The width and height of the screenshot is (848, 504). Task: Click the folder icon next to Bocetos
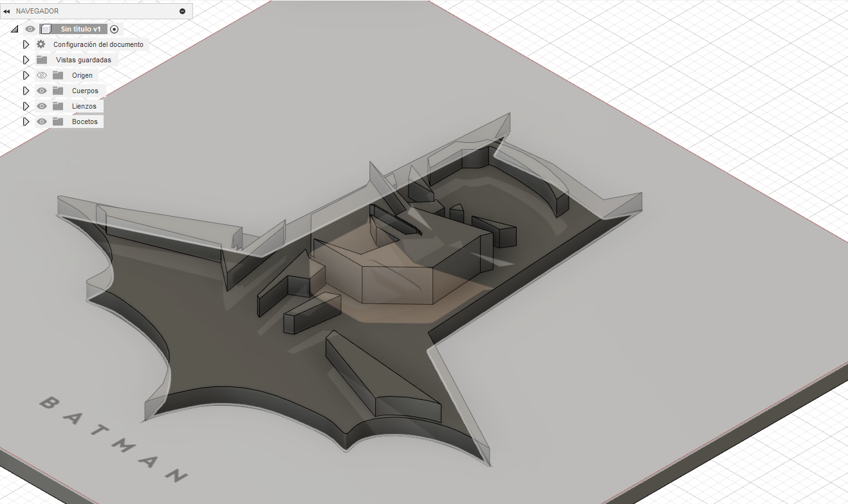click(58, 122)
